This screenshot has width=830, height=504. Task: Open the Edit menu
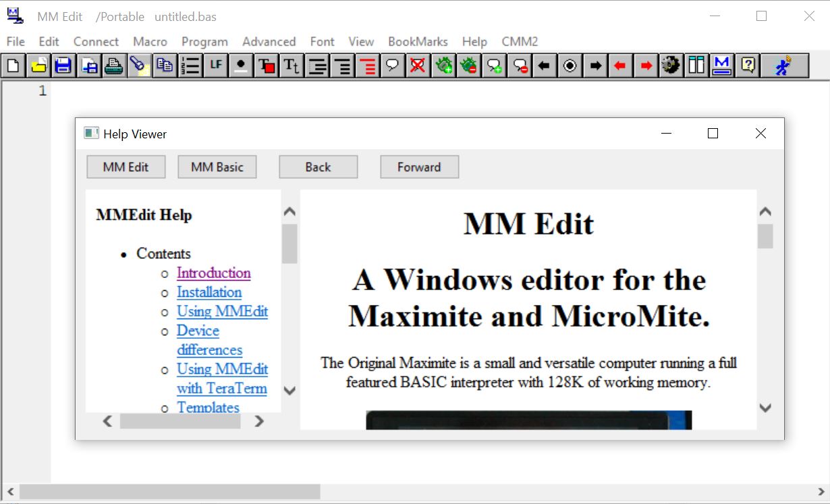coord(49,42)
